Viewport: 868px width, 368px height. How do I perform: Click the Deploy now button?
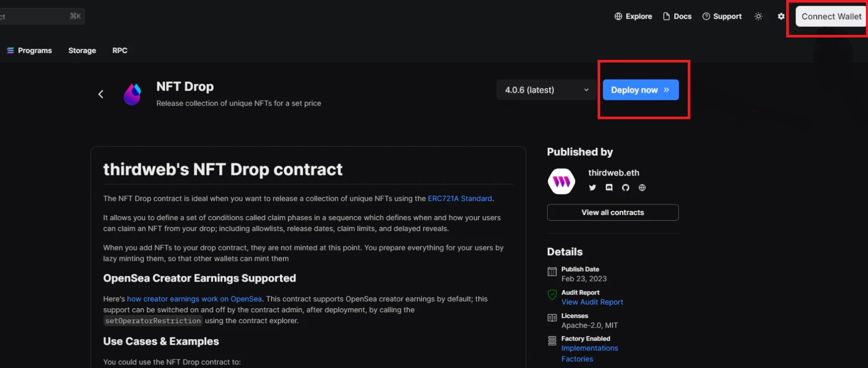640,90
